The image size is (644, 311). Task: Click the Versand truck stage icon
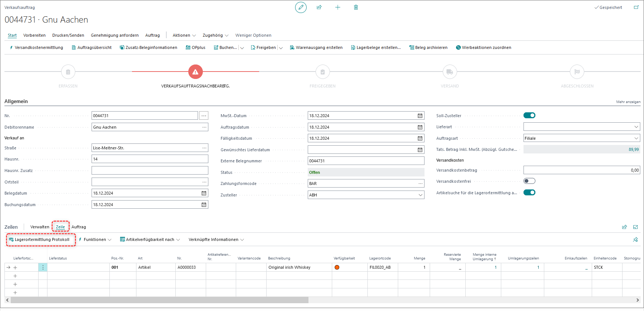[x=450, y=72]
